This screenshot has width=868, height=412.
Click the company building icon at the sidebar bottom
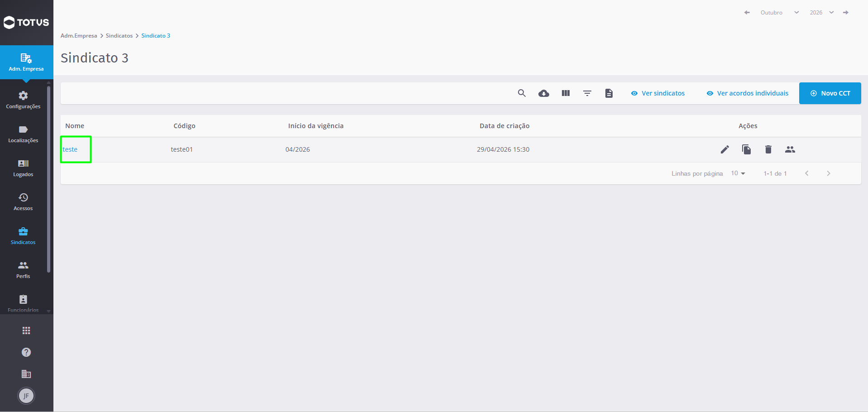click(x=26, y=374)
